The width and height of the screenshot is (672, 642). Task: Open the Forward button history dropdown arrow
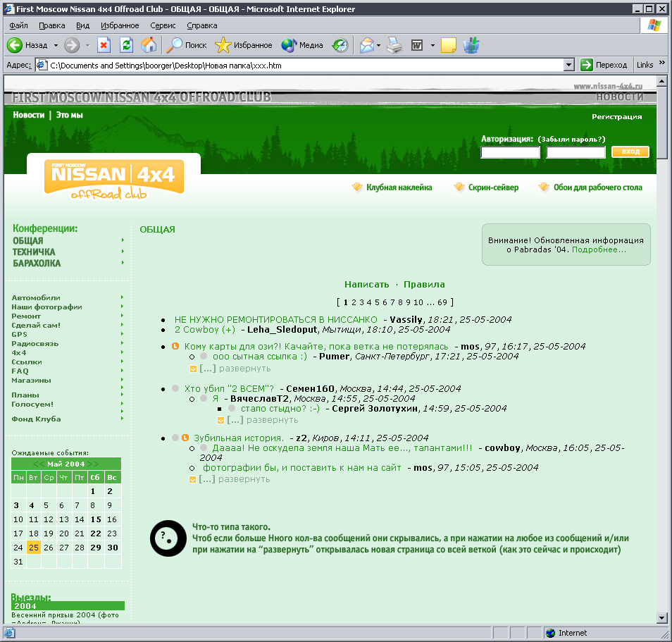pyautogui.click(x=87, y=45)
